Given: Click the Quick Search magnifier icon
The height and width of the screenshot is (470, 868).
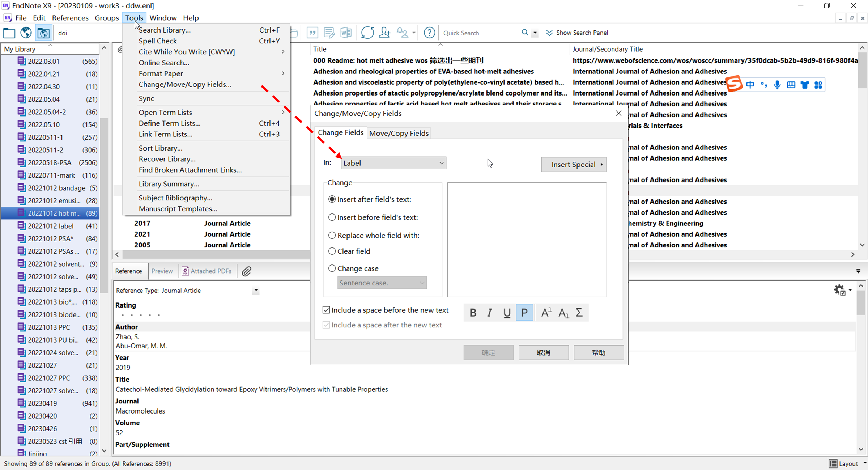Looking at the screenshot, I should [x=525, y=33].
